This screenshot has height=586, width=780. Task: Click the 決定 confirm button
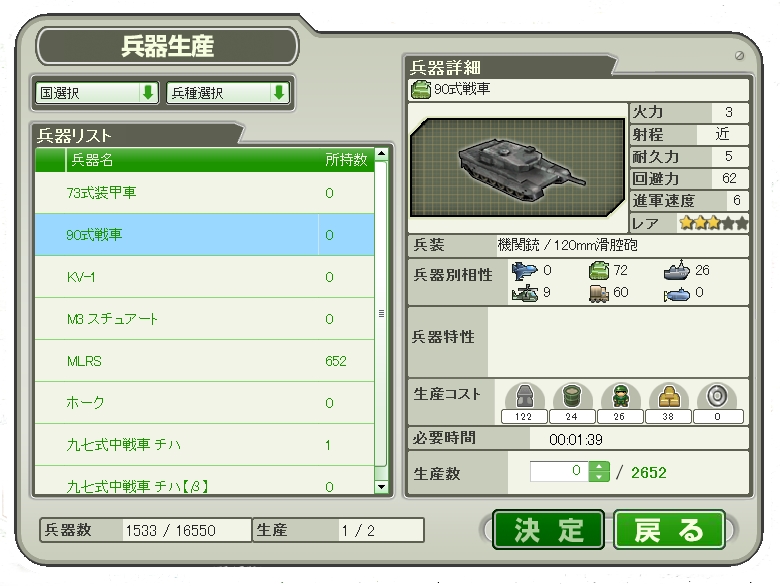pyautogui.click(x=548, y=530)
